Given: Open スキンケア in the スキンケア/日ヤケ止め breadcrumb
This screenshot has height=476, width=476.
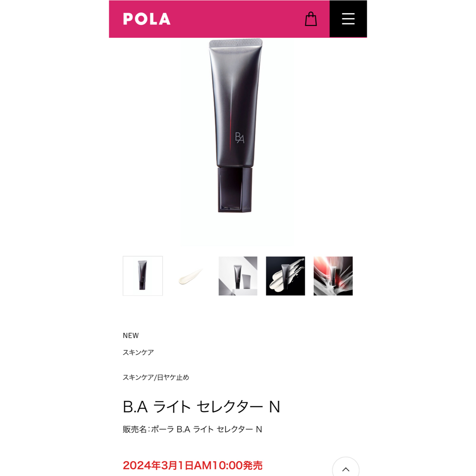Looking at the screenshot, I should 138,377.
